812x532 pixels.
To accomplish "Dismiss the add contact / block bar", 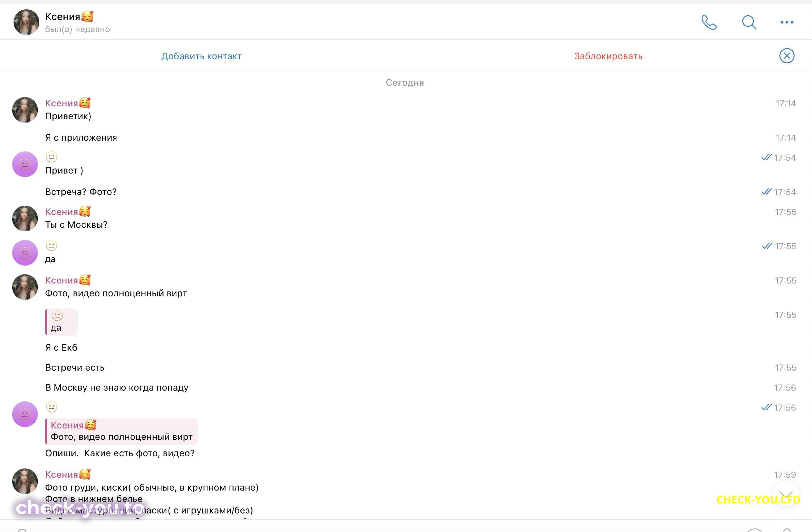I will point(787,56).
